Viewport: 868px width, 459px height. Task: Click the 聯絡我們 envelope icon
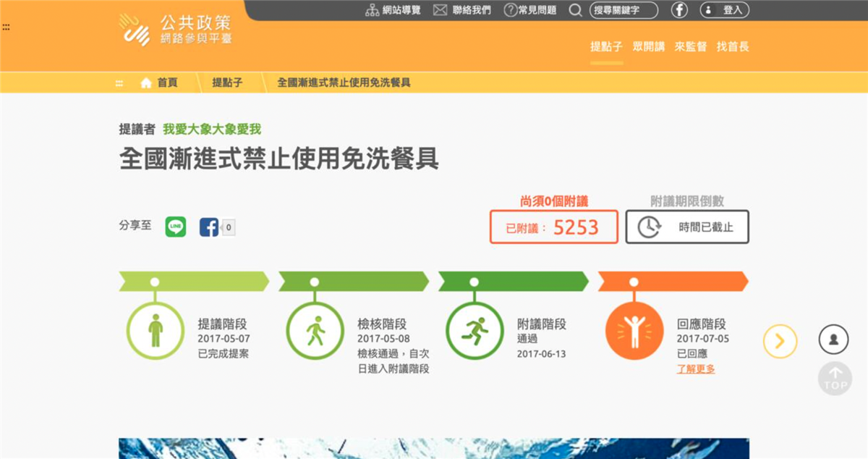(x=438, y=9)
